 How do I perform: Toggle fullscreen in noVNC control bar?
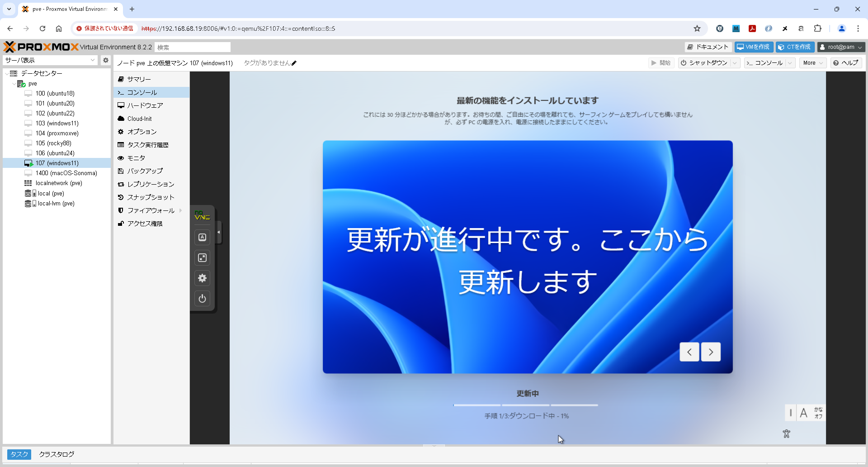point(202,258)
